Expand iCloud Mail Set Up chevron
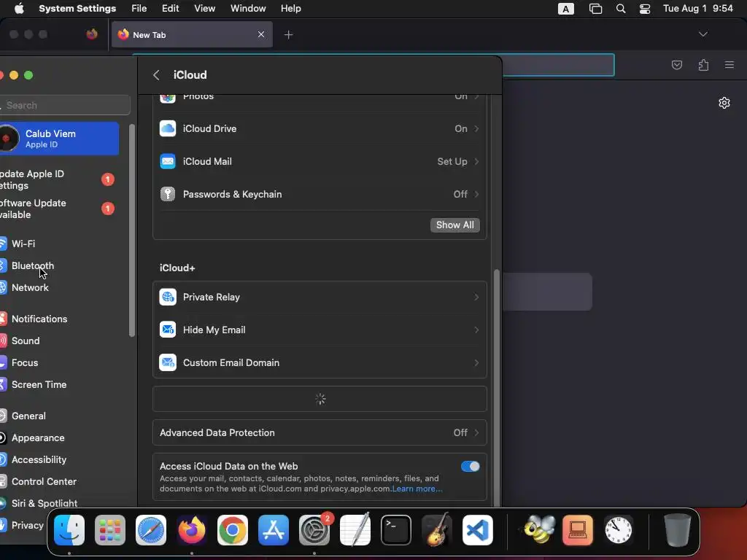 click(x=476, y=161)
